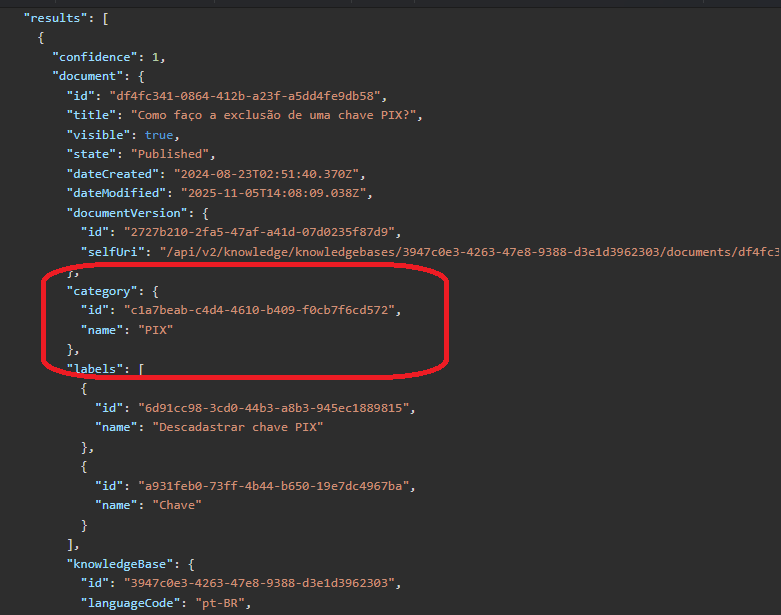Click the "languageCode" key

pyautogui.click(x=130, y=604)
